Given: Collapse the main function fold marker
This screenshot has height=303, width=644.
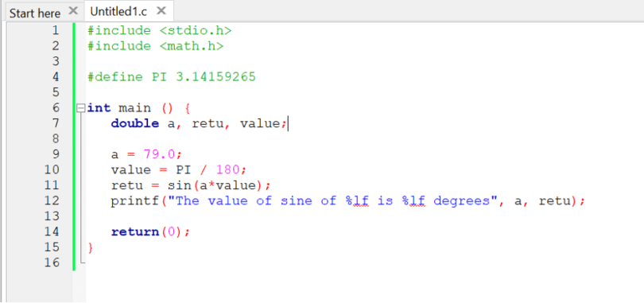Looking at the screenshot, I should tap(80, 108).
